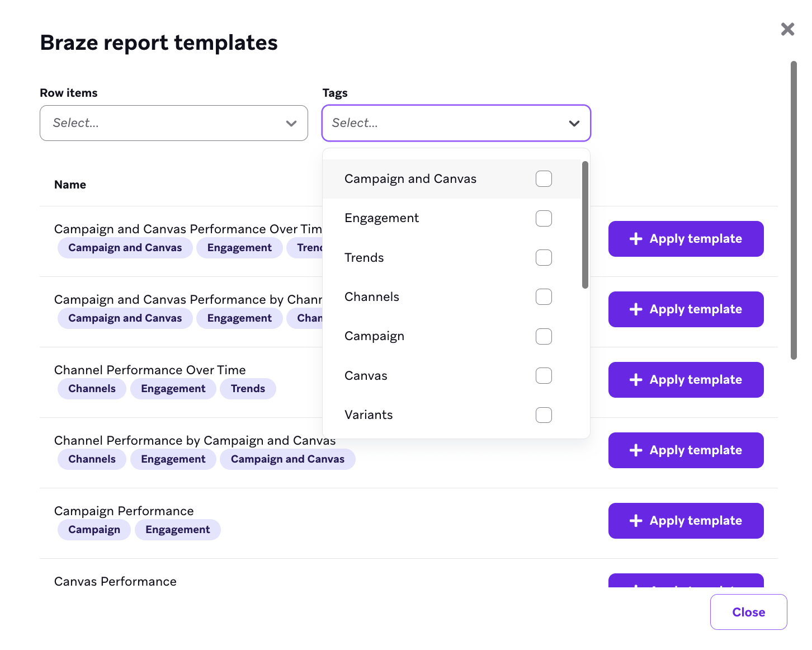This screenshot has width=812, height=650.
Task: Check the Campaign and Canvas tag checkbox
Action: 544,179
